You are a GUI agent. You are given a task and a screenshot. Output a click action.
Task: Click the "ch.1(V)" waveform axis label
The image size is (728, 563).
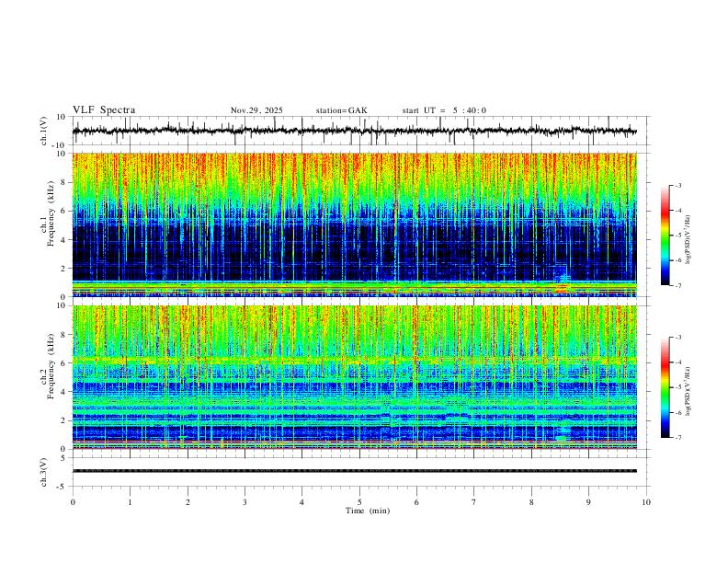(44, 131)
